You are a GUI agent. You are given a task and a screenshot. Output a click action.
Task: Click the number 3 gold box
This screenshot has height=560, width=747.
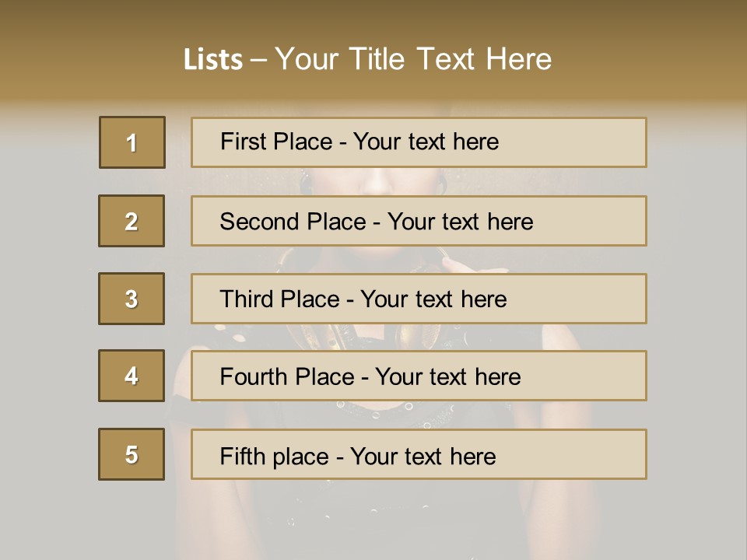point(132,299)
